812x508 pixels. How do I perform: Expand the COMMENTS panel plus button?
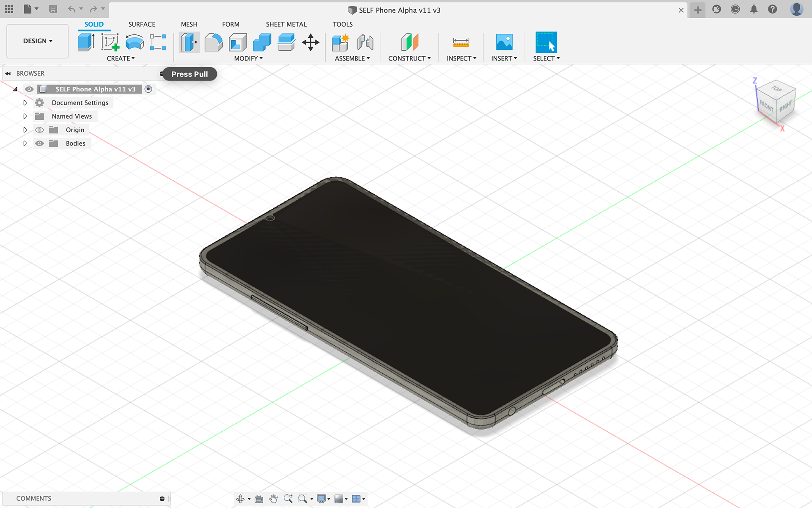pyautogui.click(x=162, y=499)
